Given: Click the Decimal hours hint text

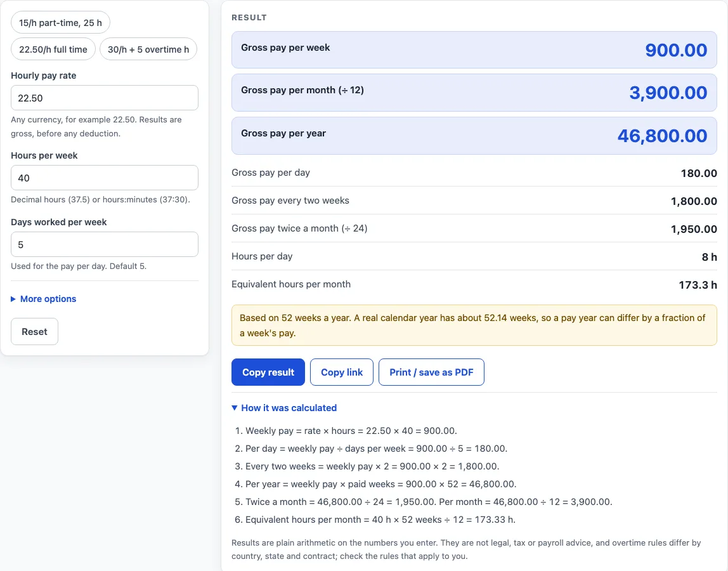Looking at the screenshot, I should pyautogui.click(x=100, y=199).
